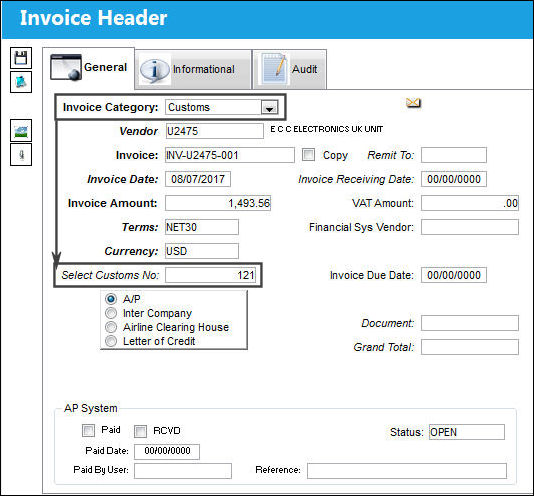
Task: Click the italic Remit To label
Action: tap(391, 155)
